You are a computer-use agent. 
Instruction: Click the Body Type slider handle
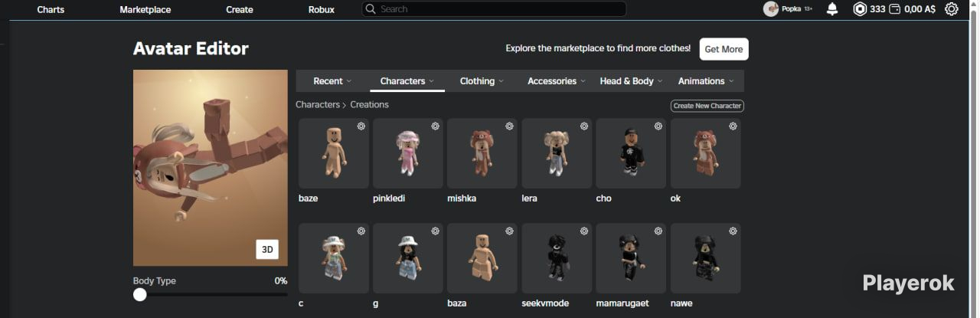point(140,294)
